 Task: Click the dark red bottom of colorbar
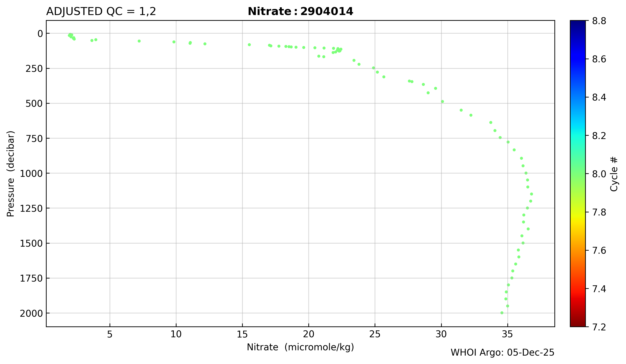pos(578,324)
